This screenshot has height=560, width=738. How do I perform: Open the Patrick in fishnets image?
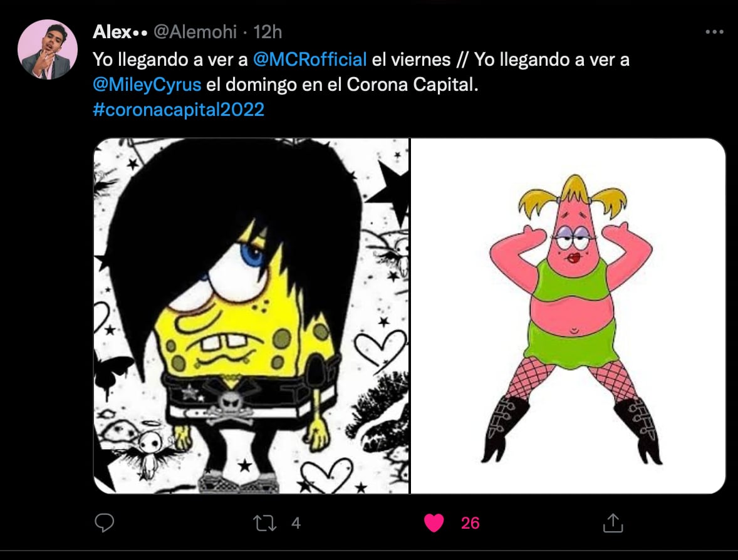[568, 316]
